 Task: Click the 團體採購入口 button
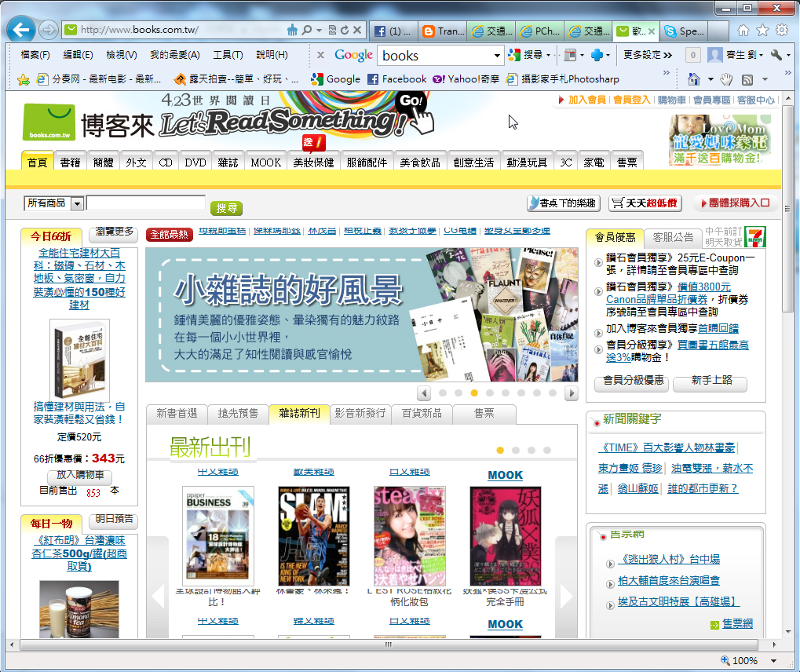pyautogui.click(x=736, y=203)
